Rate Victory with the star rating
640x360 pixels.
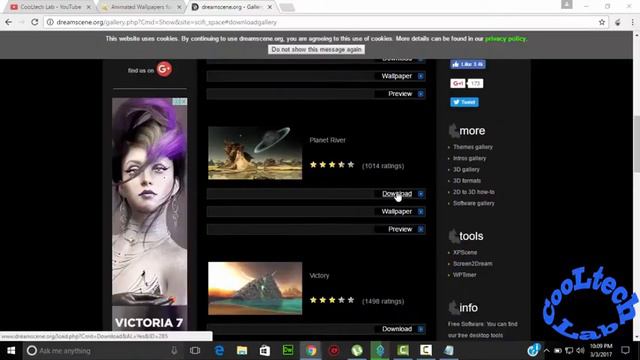[332, 300]
